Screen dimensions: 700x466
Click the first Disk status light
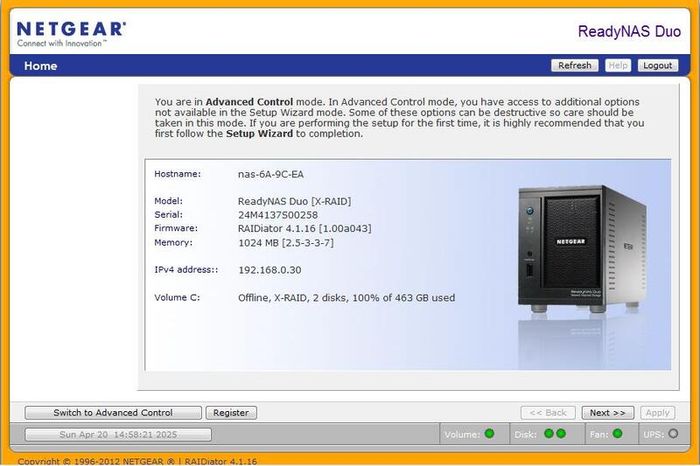click(x=549, y=433)
